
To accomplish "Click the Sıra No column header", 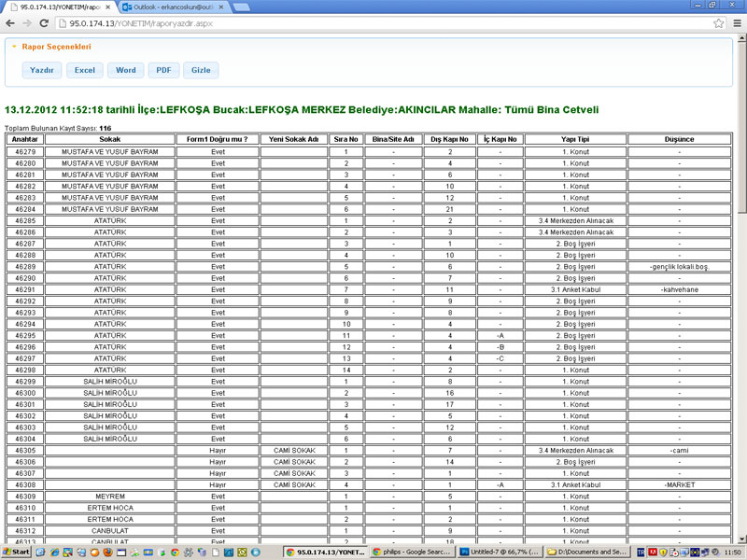I will point(345,139).
